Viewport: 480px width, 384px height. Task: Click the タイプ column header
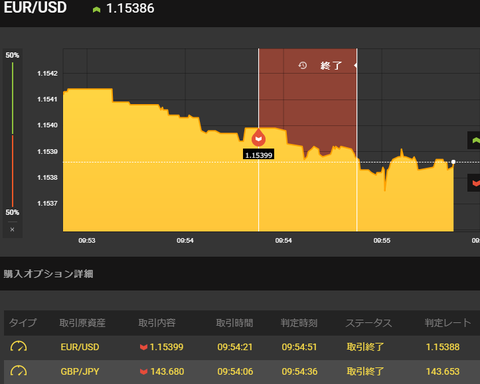coord(23,323)
